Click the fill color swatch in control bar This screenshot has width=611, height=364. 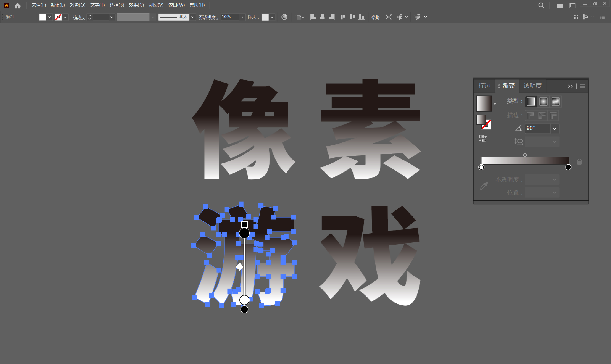tap(42, 17)
